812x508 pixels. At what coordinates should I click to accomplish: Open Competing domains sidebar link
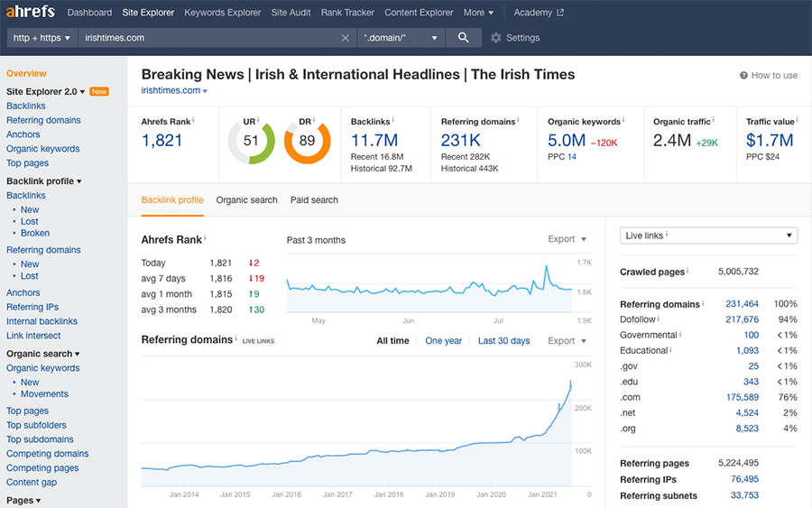click(48, 454)
